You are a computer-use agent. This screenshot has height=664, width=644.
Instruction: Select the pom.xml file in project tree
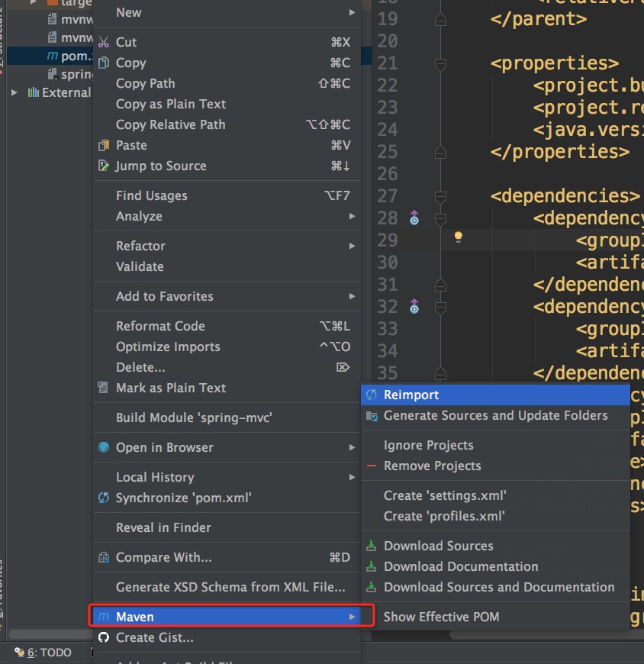tap(70, 56)
